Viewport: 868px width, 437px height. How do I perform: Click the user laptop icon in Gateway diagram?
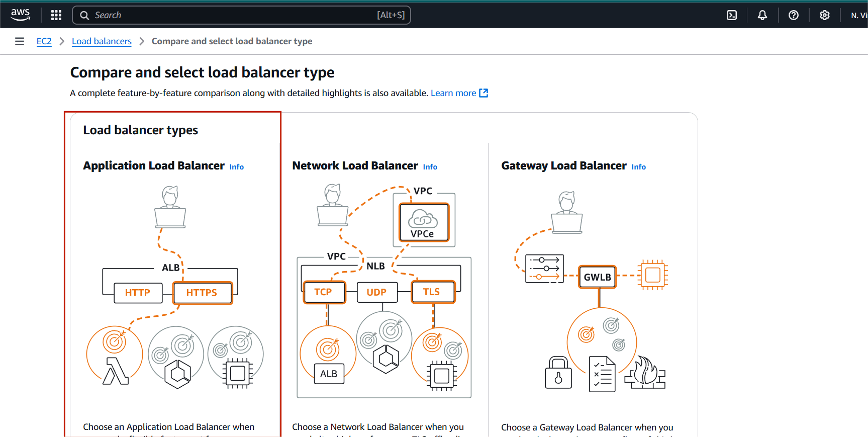(567, 213)
